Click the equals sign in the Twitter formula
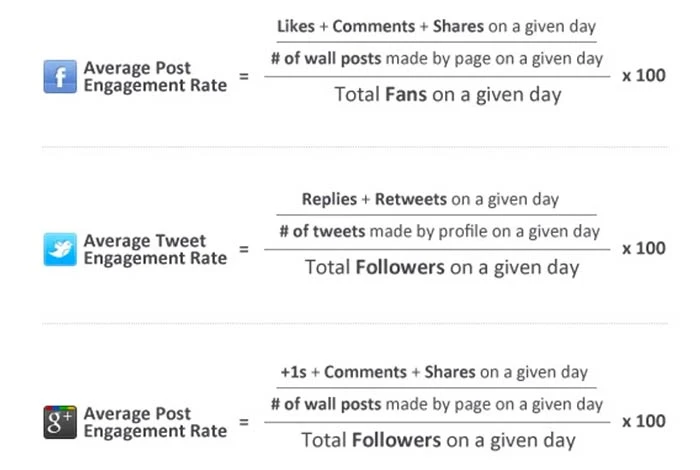The image size is (700, 470). pyautogui.click(x=243, y=250)
